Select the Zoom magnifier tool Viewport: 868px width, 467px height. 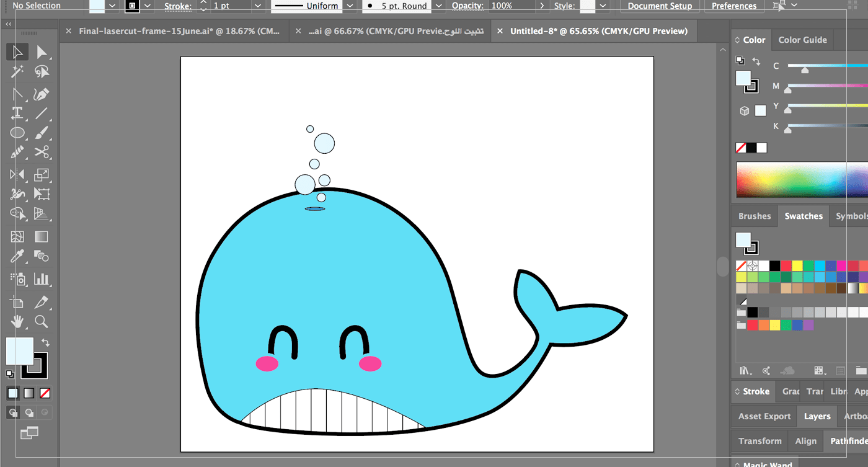[x=42, y=321]
